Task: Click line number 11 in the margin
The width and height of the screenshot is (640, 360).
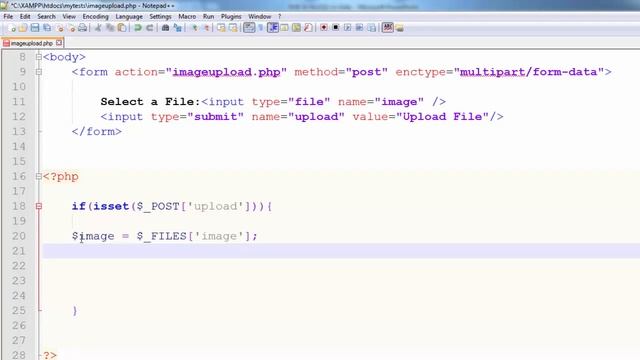Action: coord(19,102)
